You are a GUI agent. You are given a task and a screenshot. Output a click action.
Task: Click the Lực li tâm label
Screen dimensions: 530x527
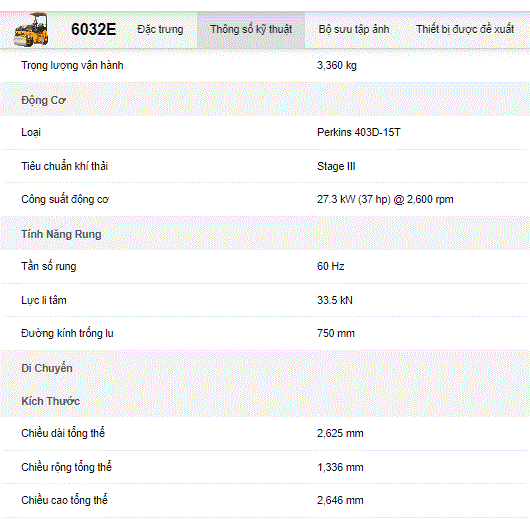44,300
